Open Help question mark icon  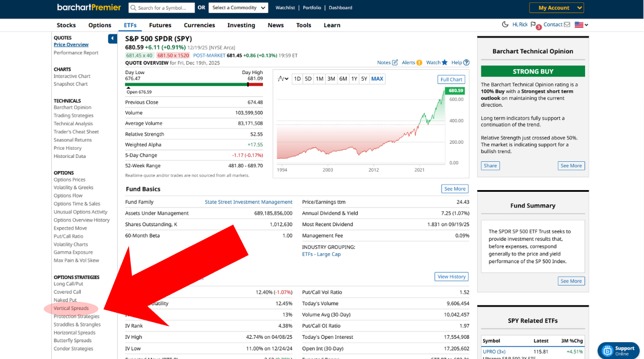click(x=466, y=63)
